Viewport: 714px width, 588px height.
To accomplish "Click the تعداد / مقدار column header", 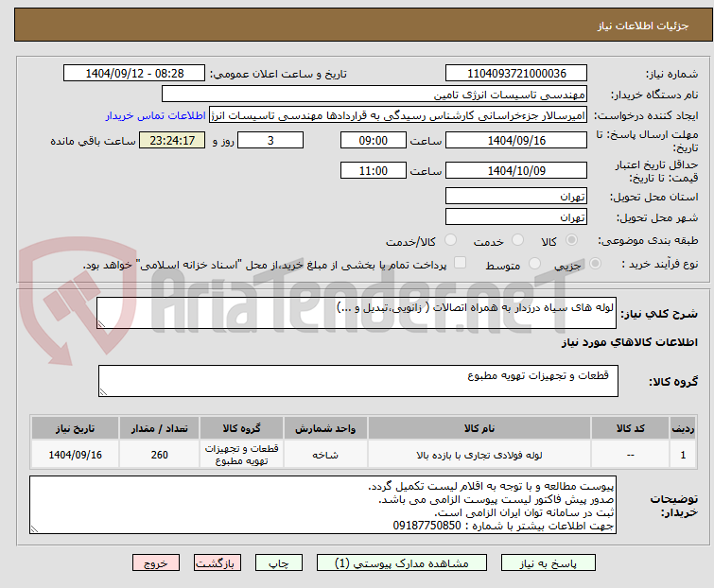I will 160,428.
